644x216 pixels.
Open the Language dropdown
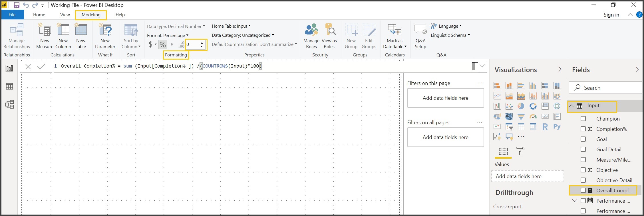tap(446, 26)
